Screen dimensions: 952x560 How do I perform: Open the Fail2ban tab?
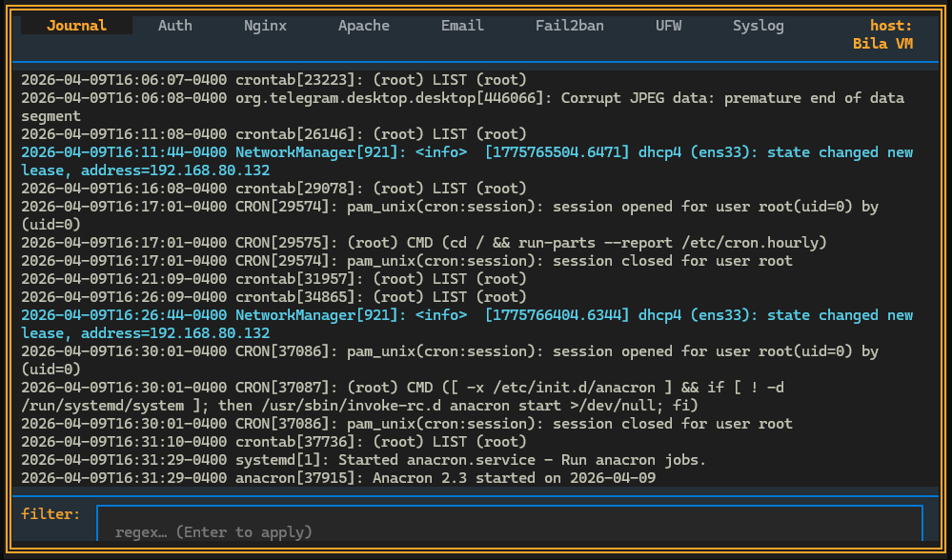[x=569, y=26]
